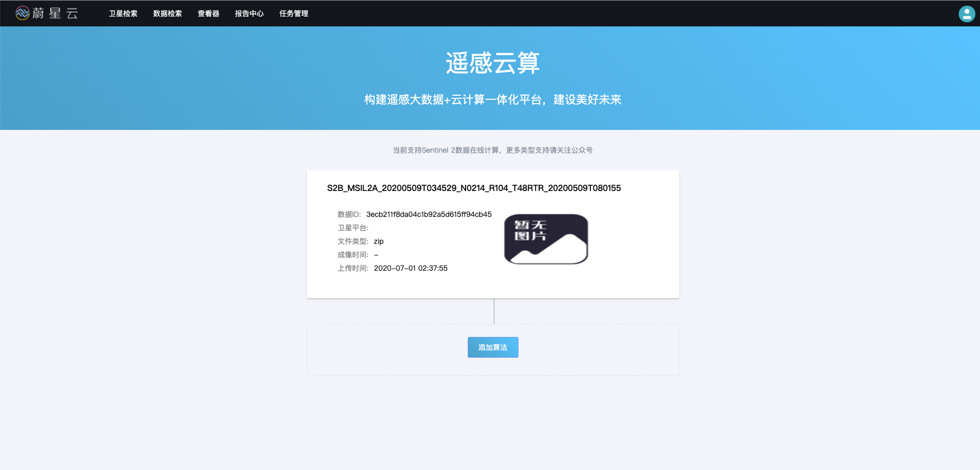Open the 查看器 page
This screenshot has width=980, height=470.
pyautogui.click(x=209, y=13)
